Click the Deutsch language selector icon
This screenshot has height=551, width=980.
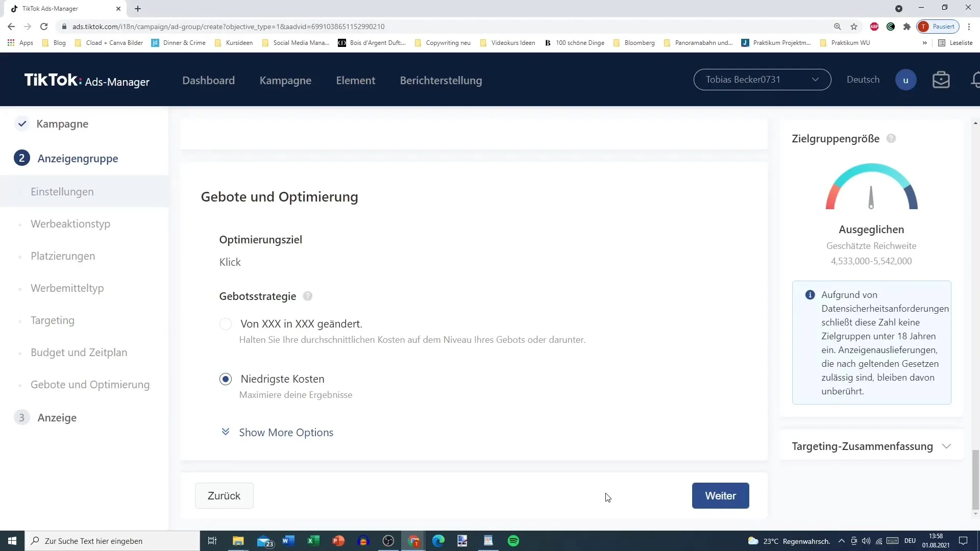click(x=863, y=80)
